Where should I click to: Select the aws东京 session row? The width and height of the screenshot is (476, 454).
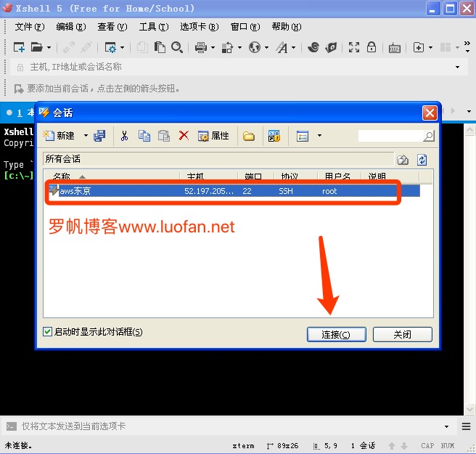[234, 191]
